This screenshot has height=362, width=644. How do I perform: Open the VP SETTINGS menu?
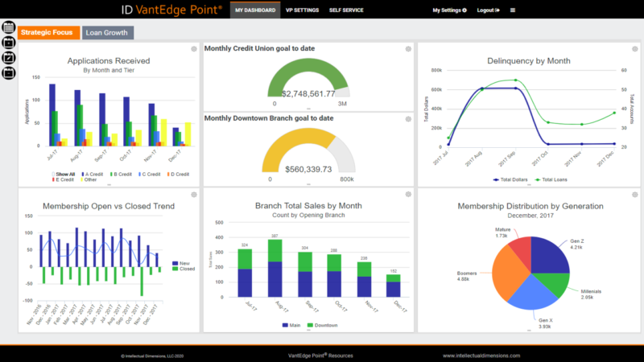(303, 10)
